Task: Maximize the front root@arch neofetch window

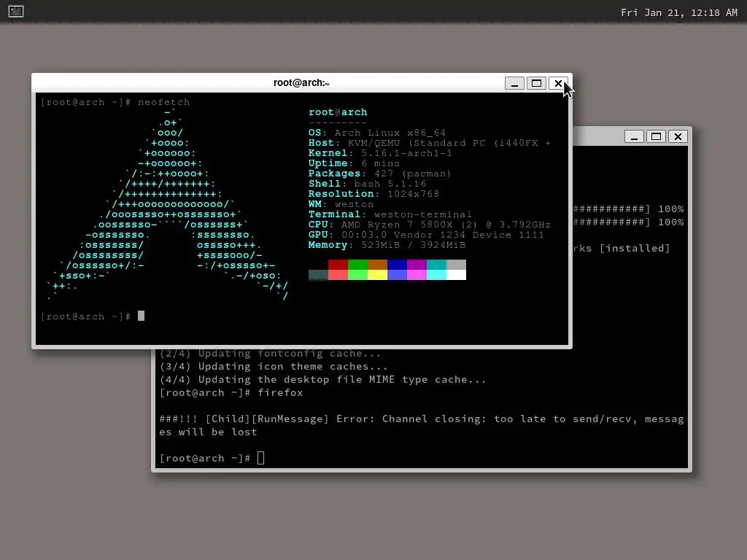Action: 536,83
